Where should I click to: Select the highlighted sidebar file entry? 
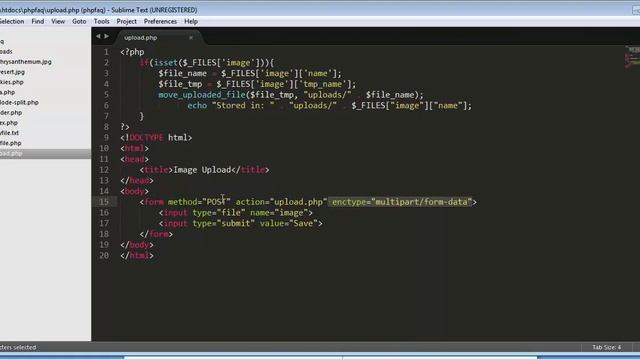[45, 153]
